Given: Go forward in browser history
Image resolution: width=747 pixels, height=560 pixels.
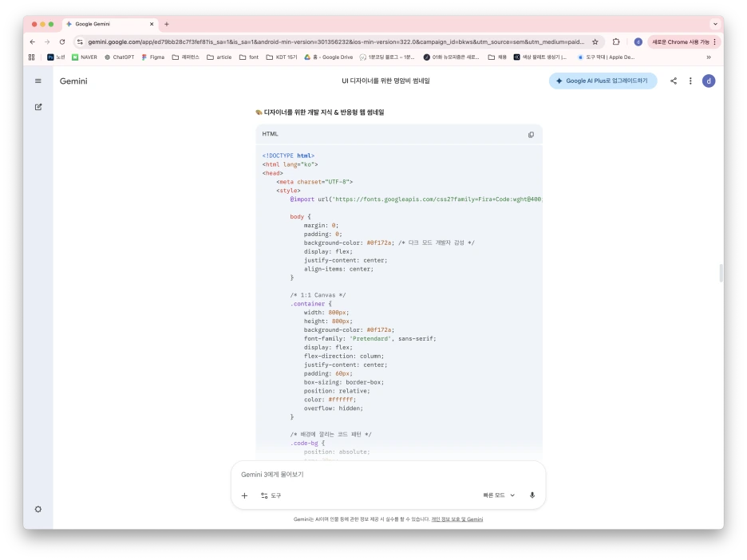Looking at the screenshot, I should coord(46,42).
